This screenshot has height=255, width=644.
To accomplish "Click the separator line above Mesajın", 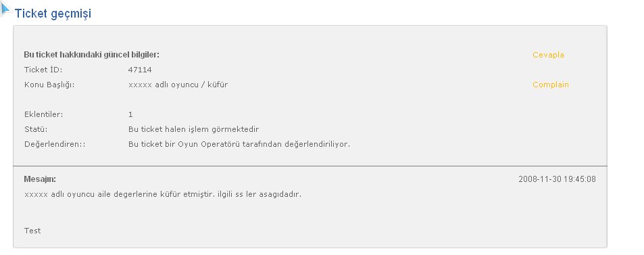I will (x=310, y=166).
